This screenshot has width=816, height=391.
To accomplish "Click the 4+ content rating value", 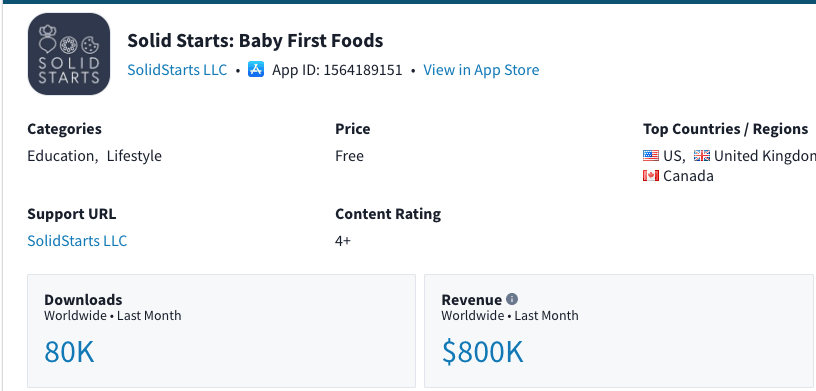I will [x=343, y=241].
